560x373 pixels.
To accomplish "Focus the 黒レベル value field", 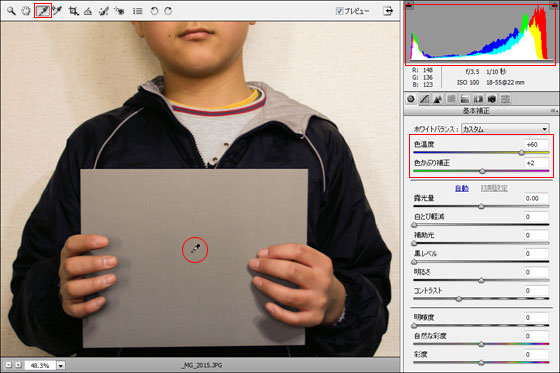I will click(536, 254).
